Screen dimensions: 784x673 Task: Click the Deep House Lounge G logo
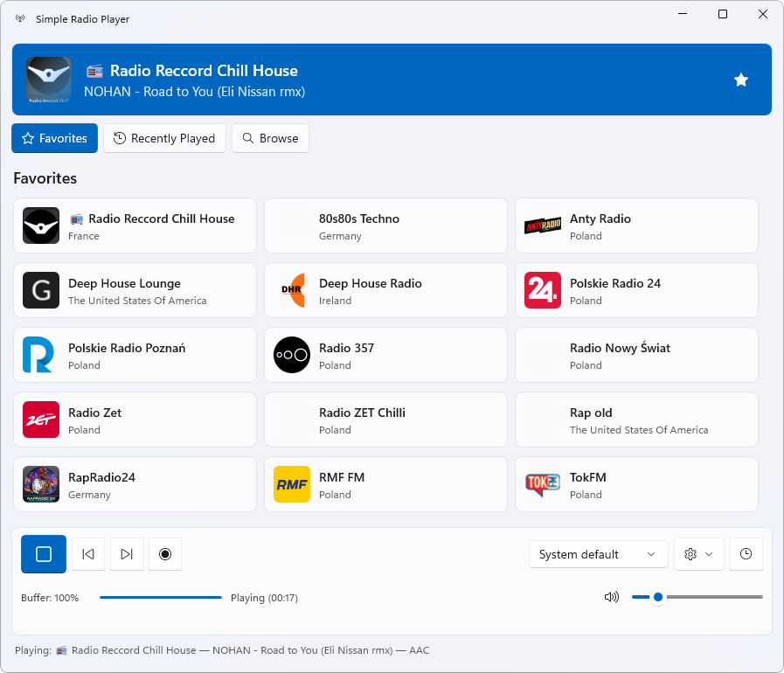pos(41,290)
